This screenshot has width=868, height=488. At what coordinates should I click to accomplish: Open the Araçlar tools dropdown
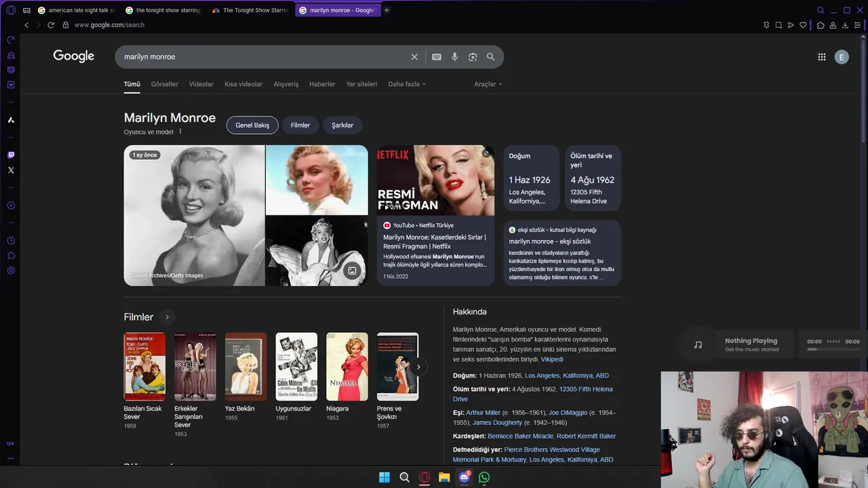click(488, 84)
